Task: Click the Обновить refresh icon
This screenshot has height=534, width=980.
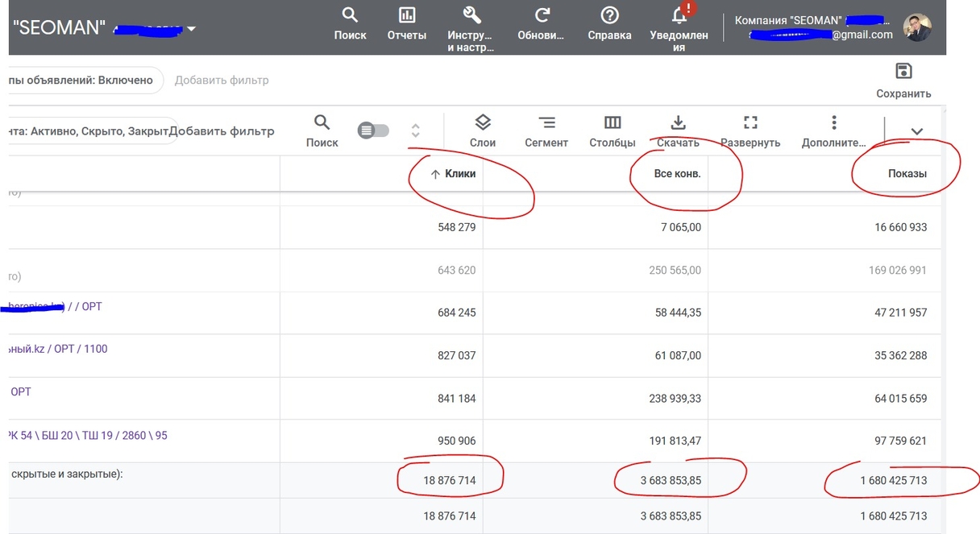Action: pos(542,15)
